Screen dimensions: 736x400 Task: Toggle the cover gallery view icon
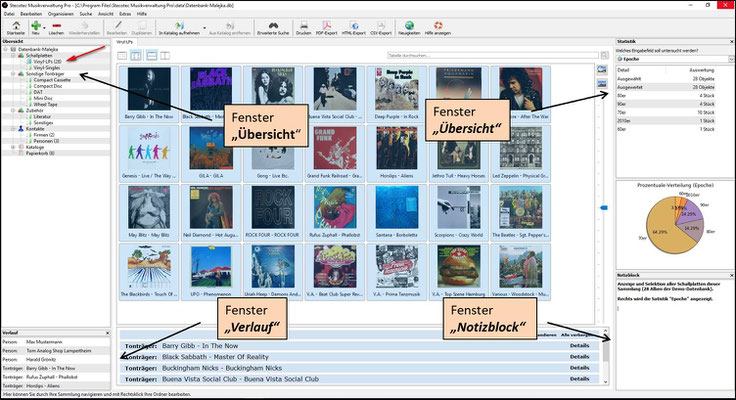click(136, 56)
